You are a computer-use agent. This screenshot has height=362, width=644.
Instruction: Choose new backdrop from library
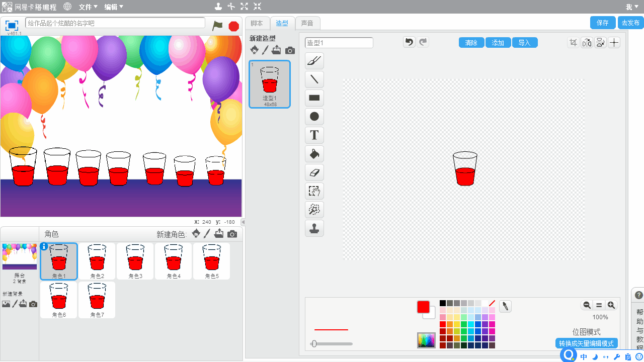click(6, 304)
